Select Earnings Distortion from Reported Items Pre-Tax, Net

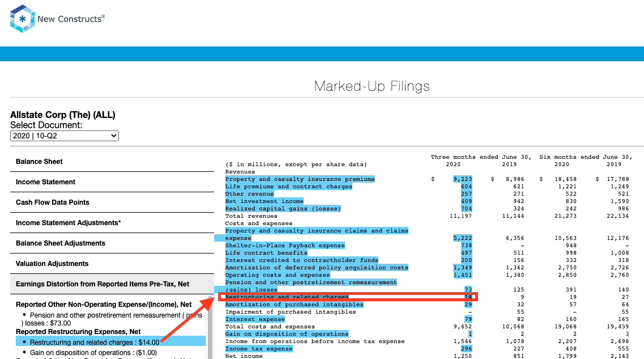tap(112, 284)
